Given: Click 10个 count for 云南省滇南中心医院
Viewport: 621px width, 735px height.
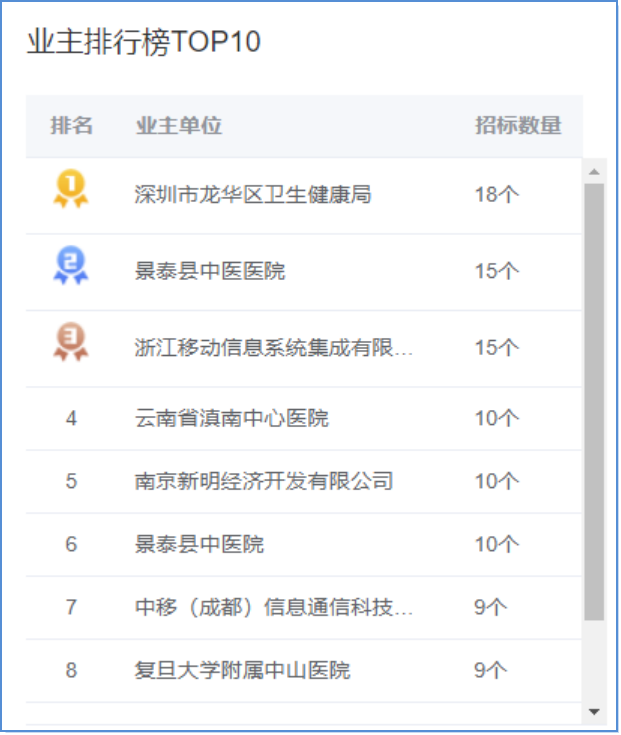Looking at the screenshot, I should point(497,418).
